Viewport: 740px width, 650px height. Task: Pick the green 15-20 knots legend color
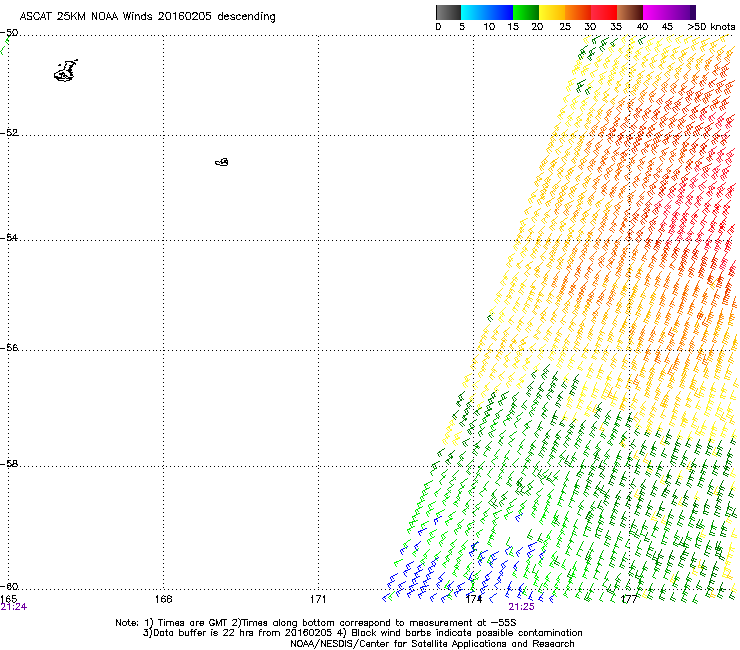[526, 12]
